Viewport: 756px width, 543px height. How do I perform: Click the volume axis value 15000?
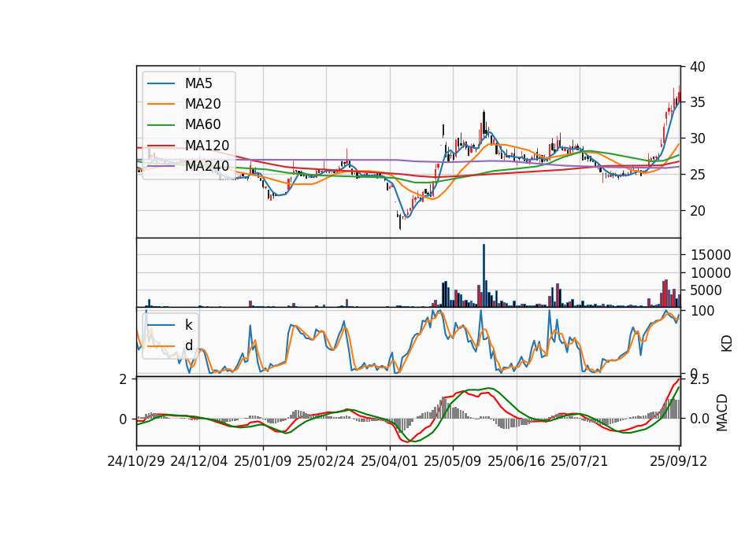click(710, 255)
